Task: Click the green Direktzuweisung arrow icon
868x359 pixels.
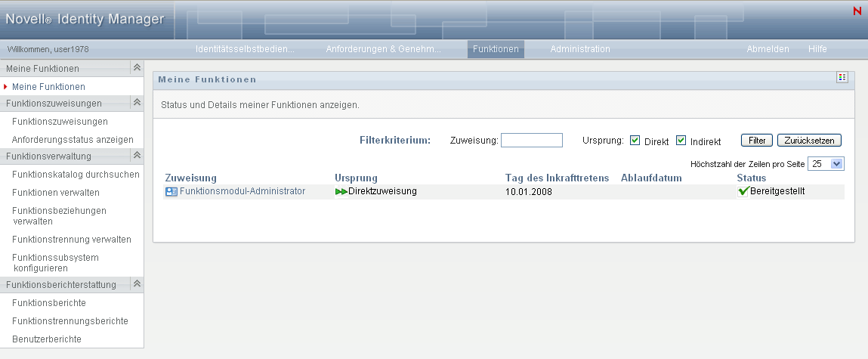Action: [x=341, y=192]
